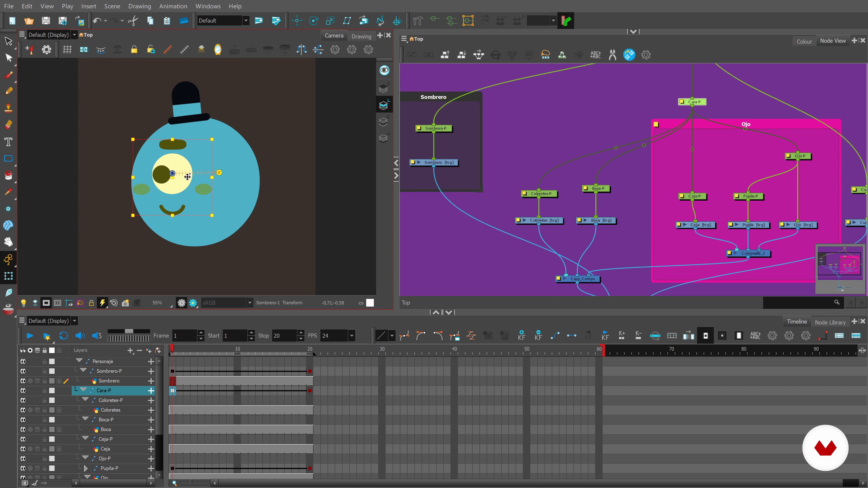This screenshot has width=868, height=488.
Task: Click the Undo arrow icon
Action: (97, 21)
